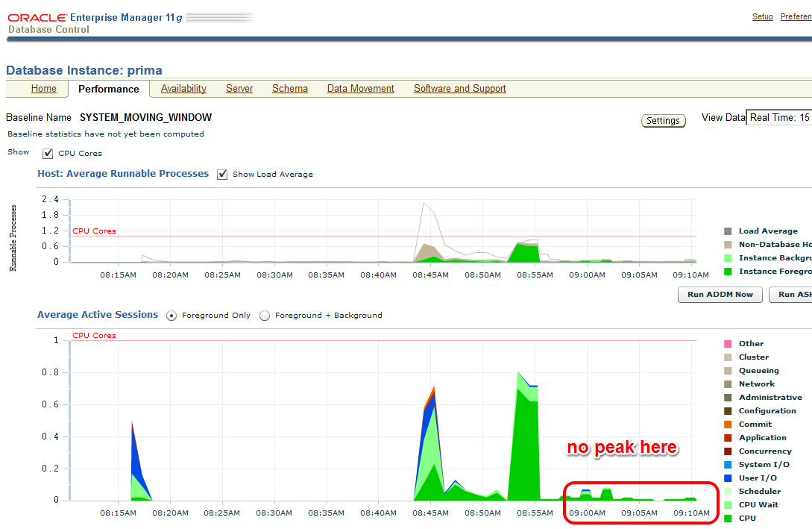
Task: Click the System I/O legend icon
Action: [728, 465]
